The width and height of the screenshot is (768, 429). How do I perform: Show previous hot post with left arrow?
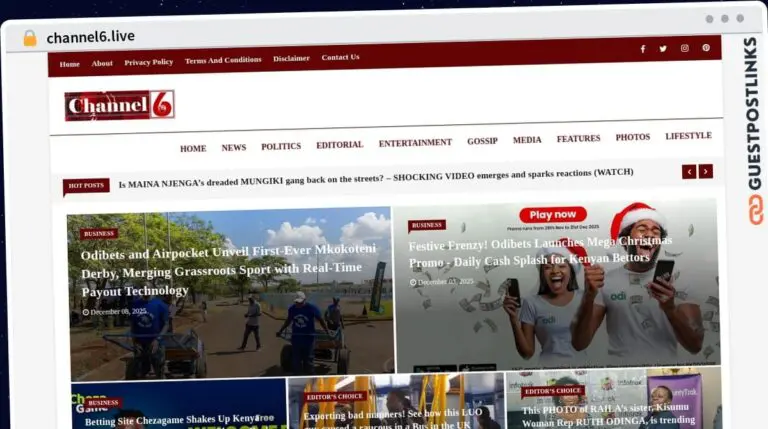coord(689,171)
